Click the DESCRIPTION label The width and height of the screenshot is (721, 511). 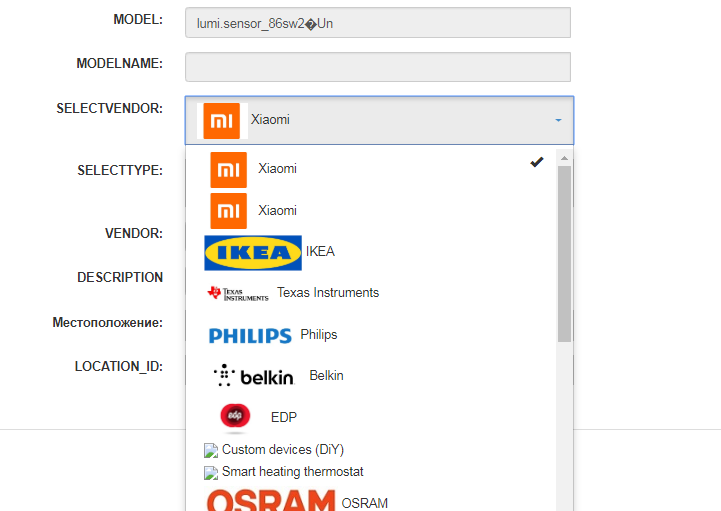(120, 277)
